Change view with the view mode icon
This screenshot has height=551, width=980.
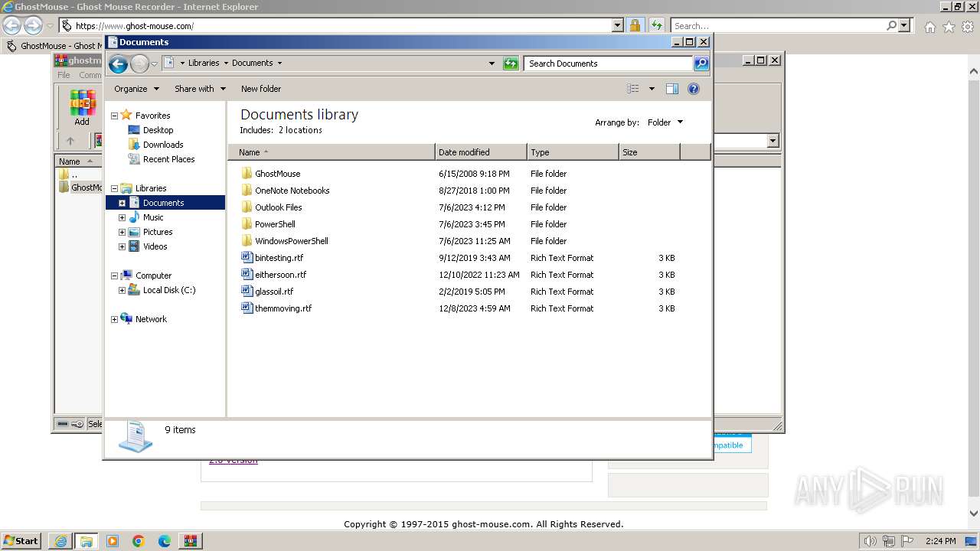point(633,89)
